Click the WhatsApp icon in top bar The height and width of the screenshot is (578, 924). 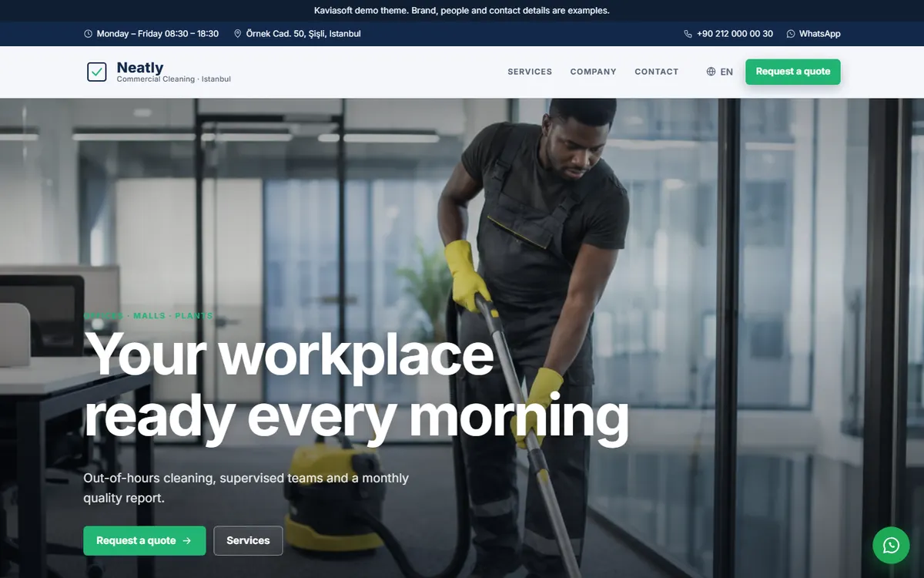tap(791, 34)
